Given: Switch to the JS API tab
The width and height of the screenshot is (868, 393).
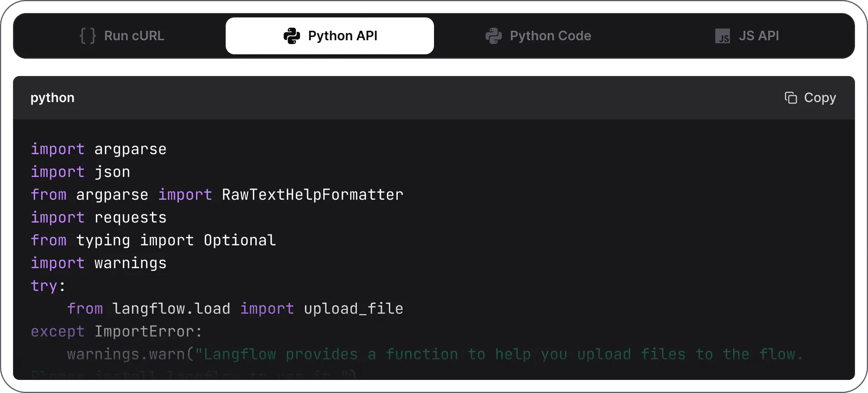Looking at the screenshot, I should pyautogui.click(x=746, y=36).
